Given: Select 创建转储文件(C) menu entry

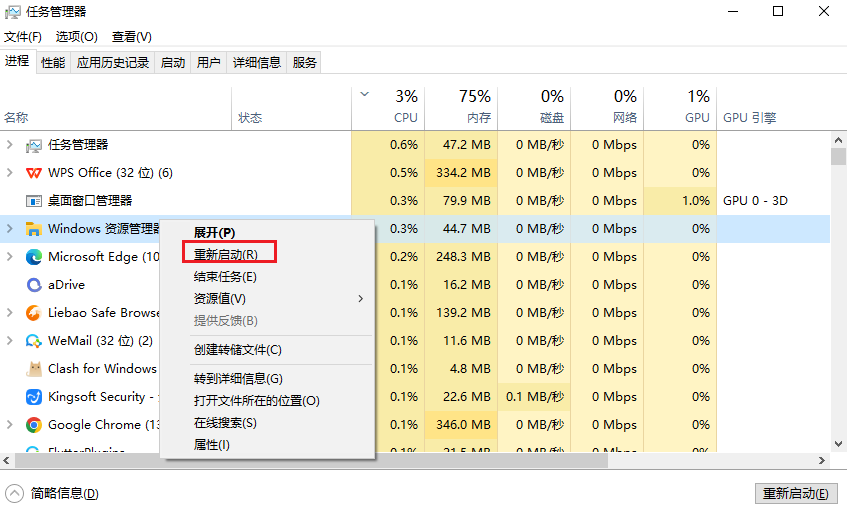Looking at the screenshot, I should point(238,350).
